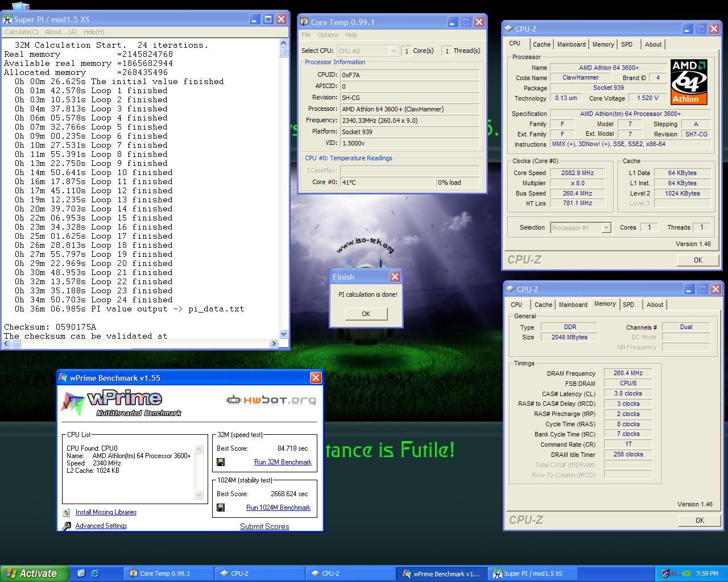This screenshot has height=582, width=728.
Task: Click the Core Speed value 2082.9 MHz in CPU-Z
Action: (x=577, y=173)
